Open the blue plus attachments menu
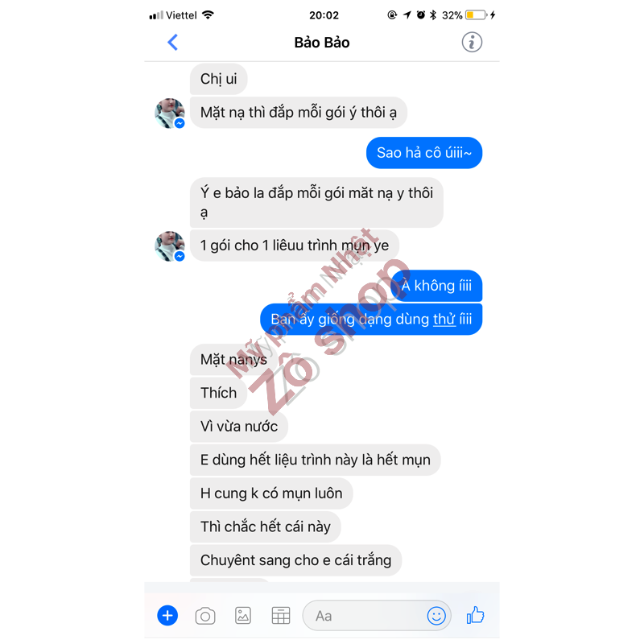Image resolution: width=644 pixels, height=644 pixels. 167,615
